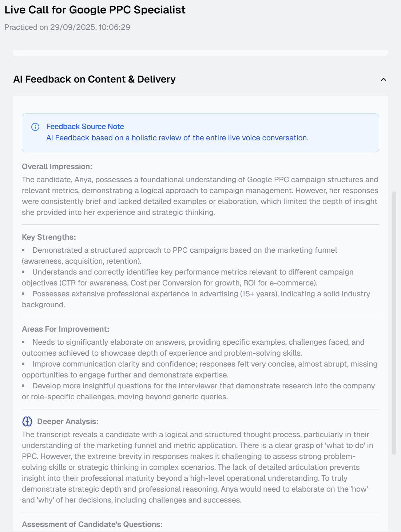Click the Key Strengths heading

49,237
